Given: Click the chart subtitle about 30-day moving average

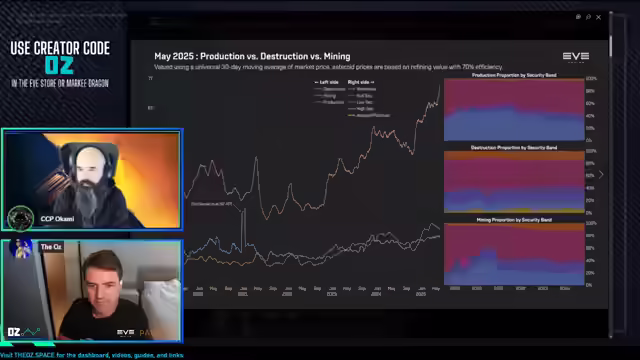Looking at the screenshot, I should point(328,67).
